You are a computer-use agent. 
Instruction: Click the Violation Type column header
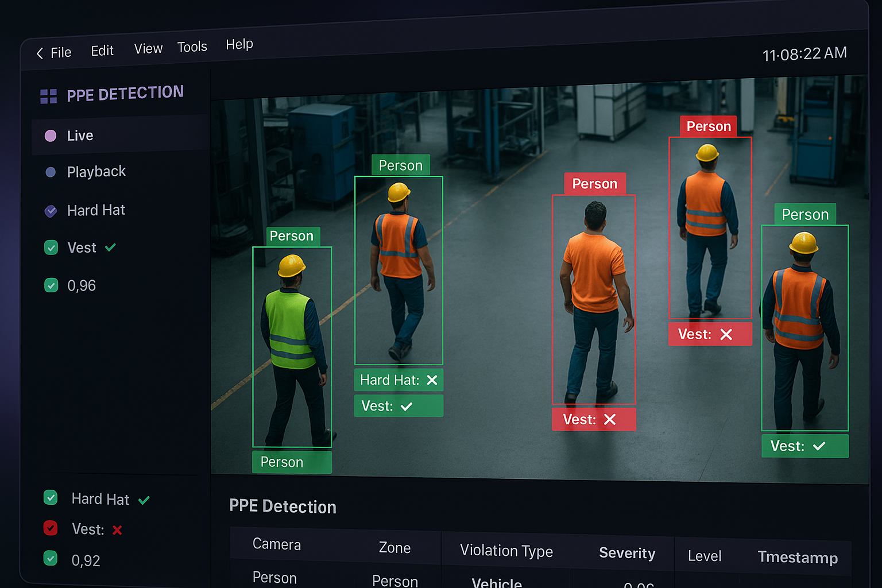pyautogui.click(x=506, y=551)
